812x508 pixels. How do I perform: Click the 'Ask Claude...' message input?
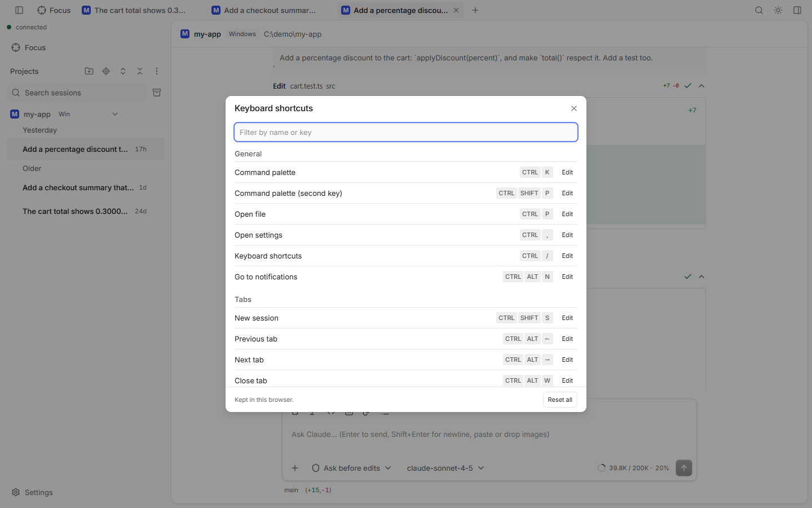pos(489,435)
